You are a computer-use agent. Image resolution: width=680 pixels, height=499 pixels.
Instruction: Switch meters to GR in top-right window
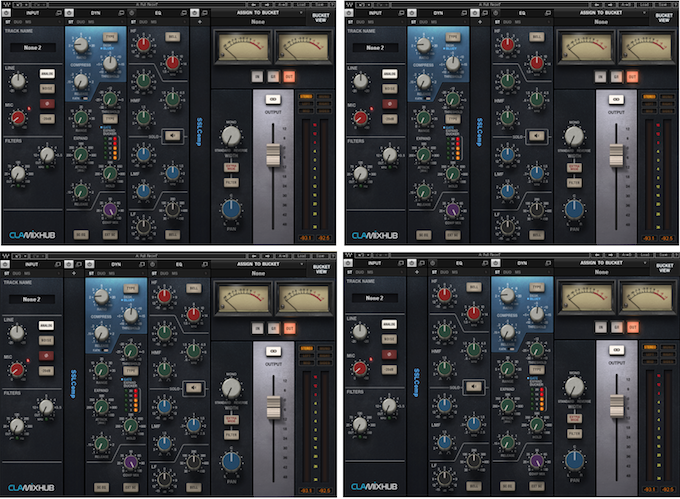pyautogui.click(x=616, y=77)
